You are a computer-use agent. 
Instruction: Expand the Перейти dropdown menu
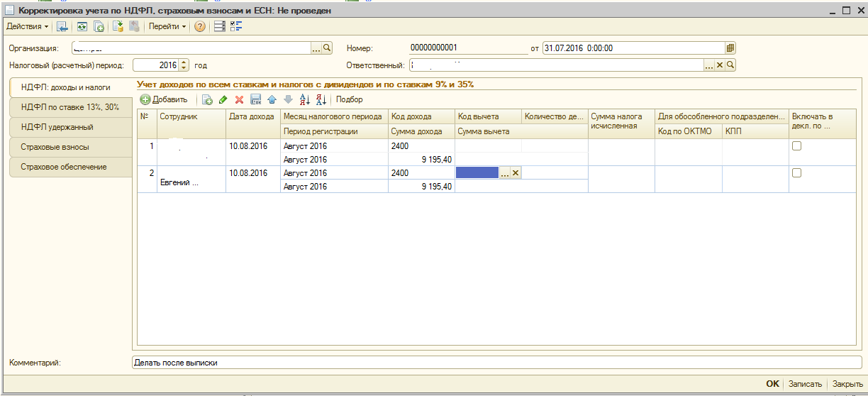pos(167,27)
